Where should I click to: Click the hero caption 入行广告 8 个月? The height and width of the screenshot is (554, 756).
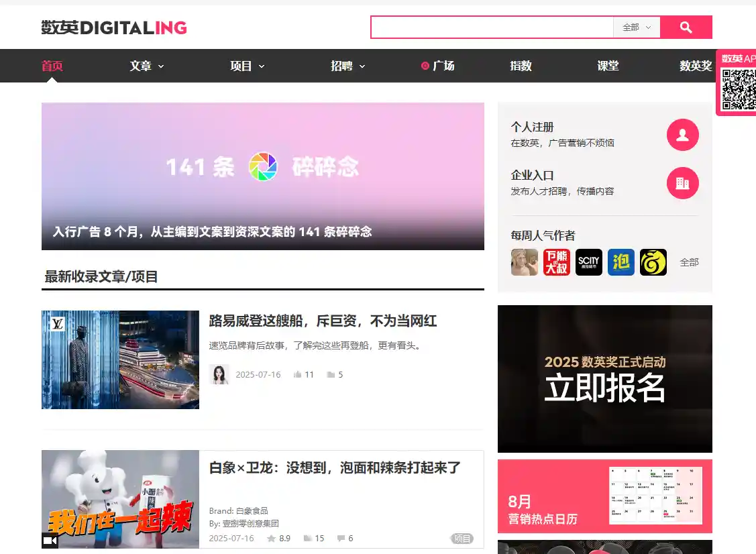coord(212,231)
